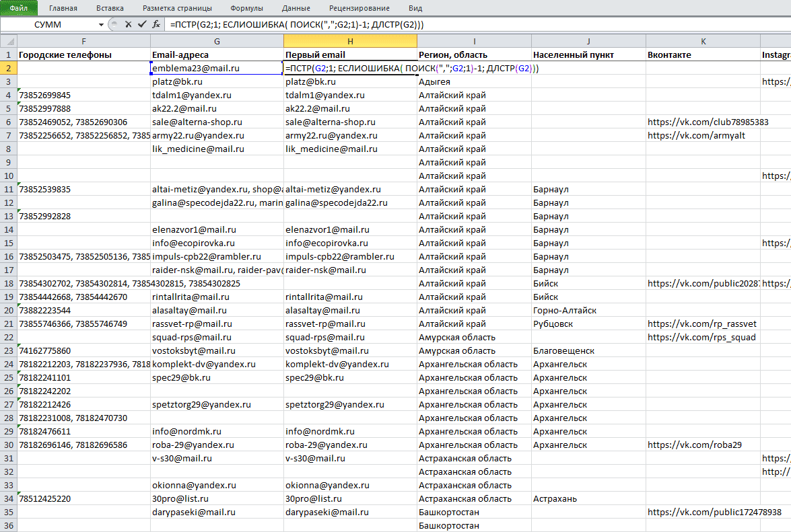The image size is (791, 532).
Task: Open link https://vk.com/armyalt
Action: tap(696, 135)
